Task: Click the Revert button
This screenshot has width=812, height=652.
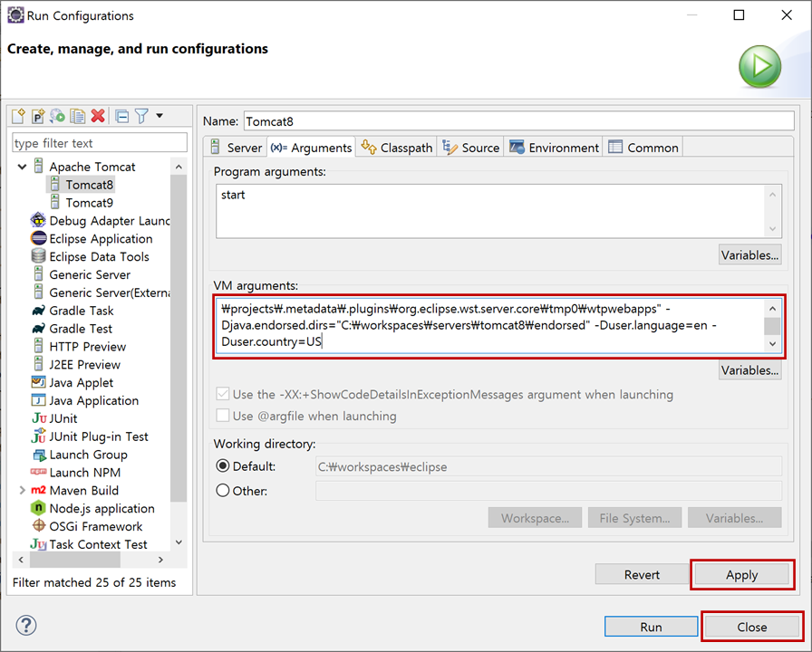Action: tap(642, 574)
